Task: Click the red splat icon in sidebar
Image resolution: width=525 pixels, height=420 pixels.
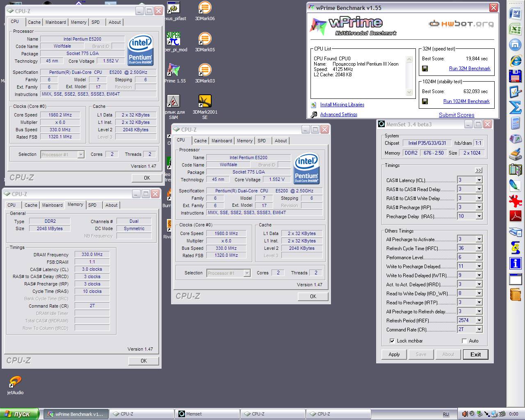Action: click(515, 201)
